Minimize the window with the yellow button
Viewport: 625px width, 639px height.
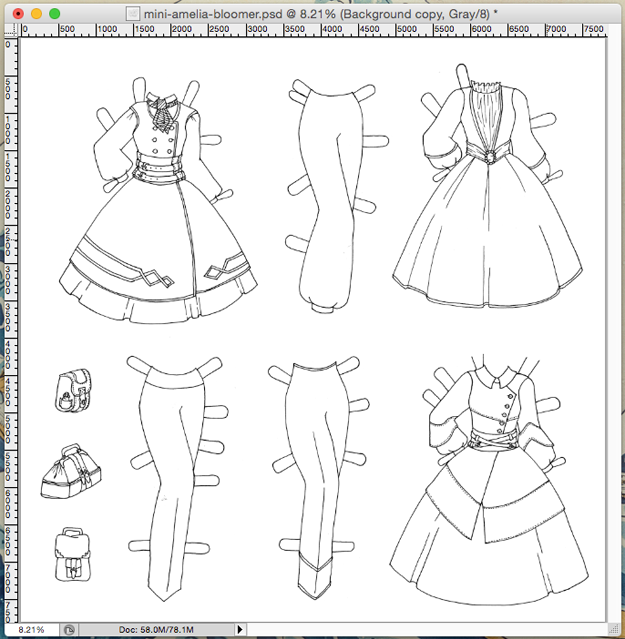(36, 14)
